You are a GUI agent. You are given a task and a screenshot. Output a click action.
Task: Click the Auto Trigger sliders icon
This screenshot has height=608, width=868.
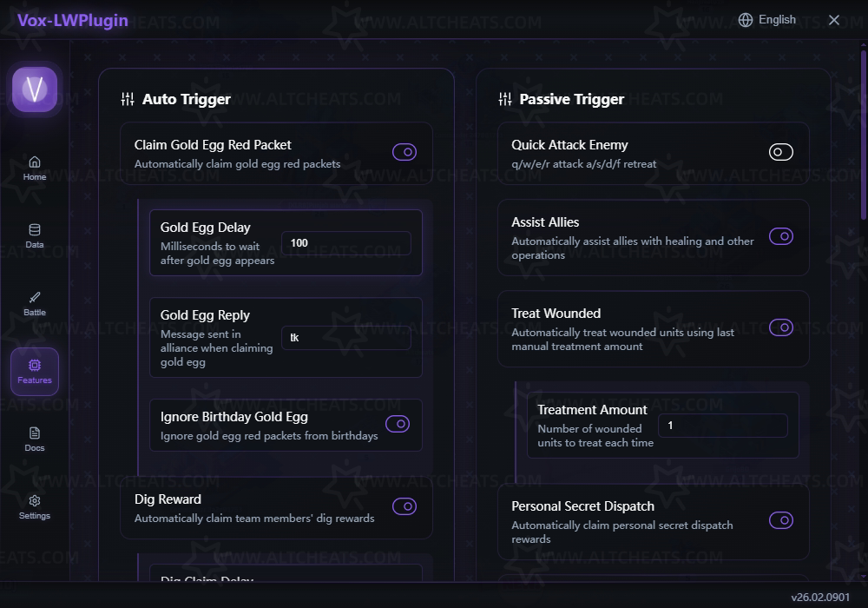click(128, 99)
